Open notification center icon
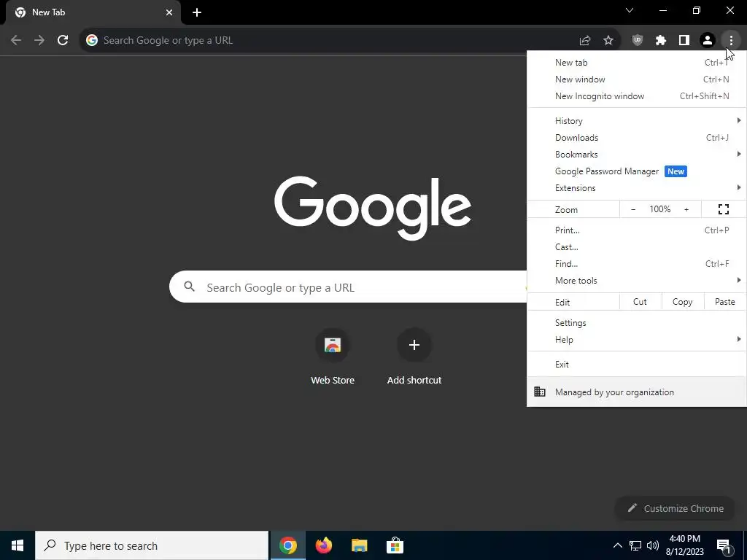The height and width of the screenshot is (560, 747). [x=724, y=546]
